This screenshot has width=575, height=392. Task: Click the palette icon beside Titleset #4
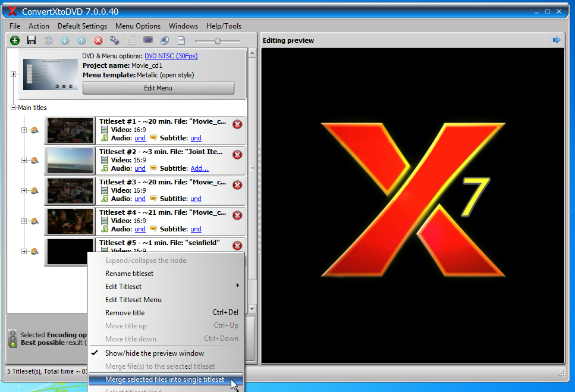(34, 221)
